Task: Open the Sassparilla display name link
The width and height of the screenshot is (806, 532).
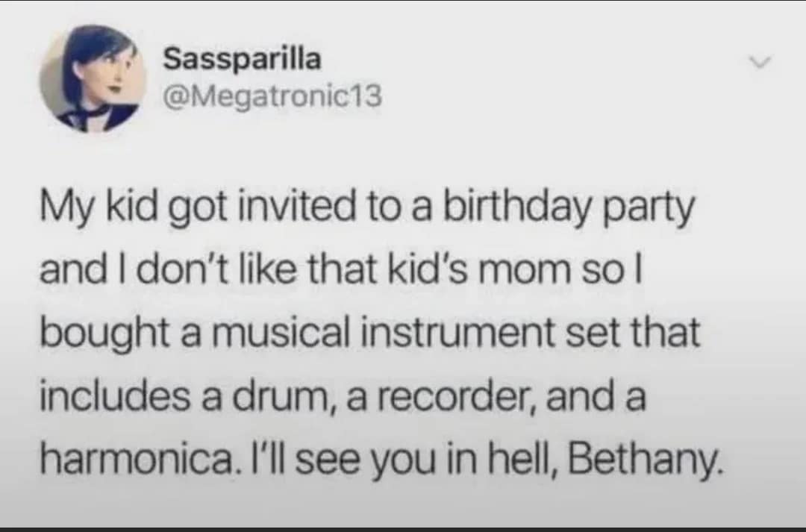Action: [x=242, y=60]
